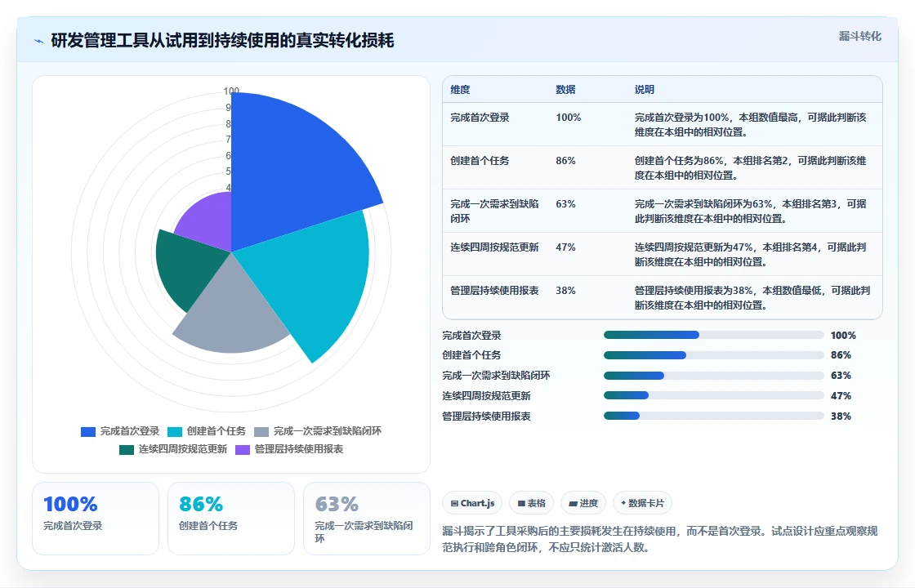Screen dimensions: 915x588
Task: Click the 86% progress value
Action: [841, 355]
